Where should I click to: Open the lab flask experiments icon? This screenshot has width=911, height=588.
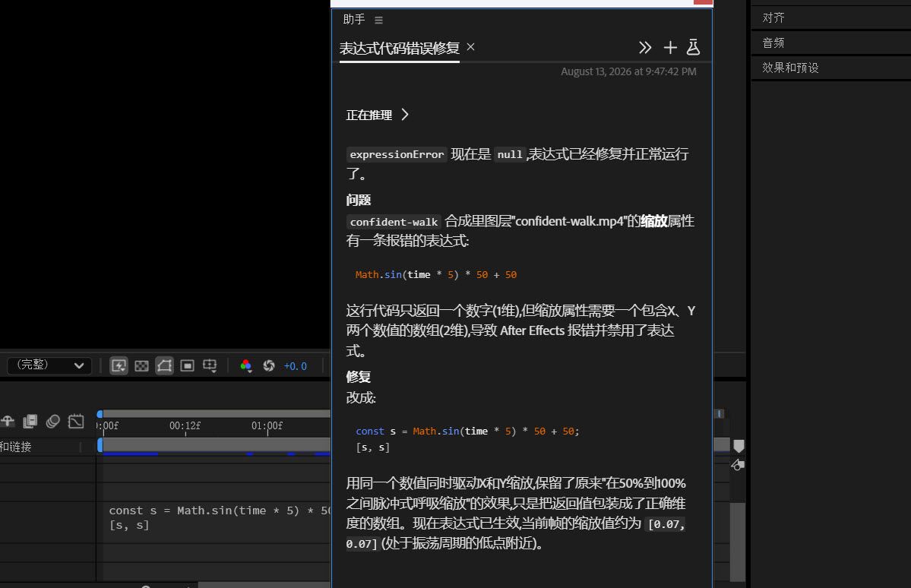click(x=693, y=47)
